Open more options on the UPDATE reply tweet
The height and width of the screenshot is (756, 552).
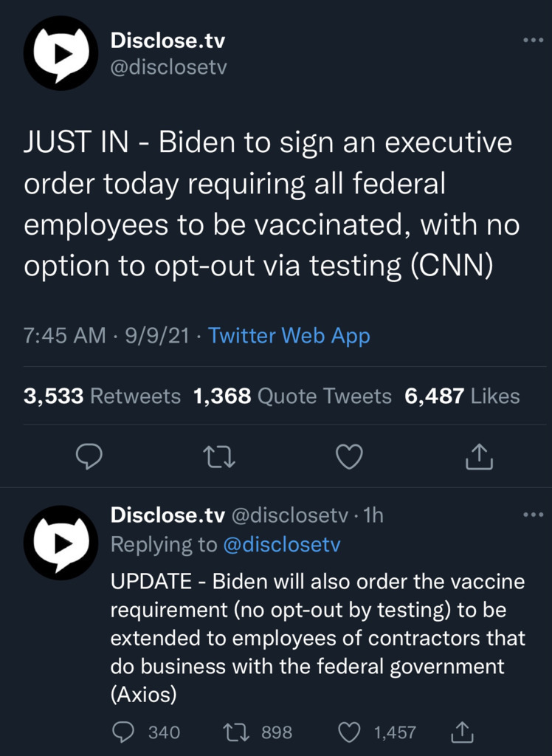[x=532, y=515]
